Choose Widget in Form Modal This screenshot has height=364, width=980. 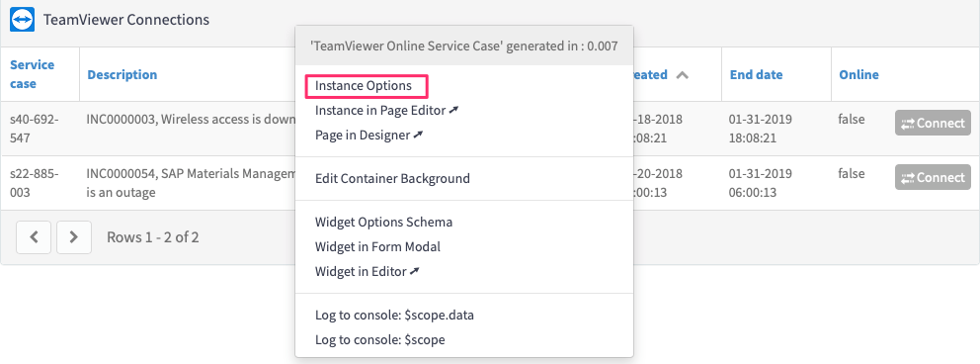[377, 247]
